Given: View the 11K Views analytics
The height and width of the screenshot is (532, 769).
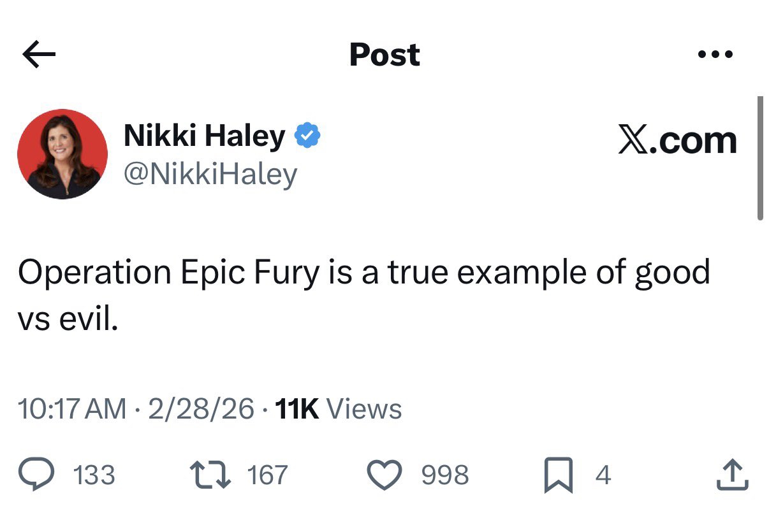Looking at the screenshot, I should click(338, 408).
